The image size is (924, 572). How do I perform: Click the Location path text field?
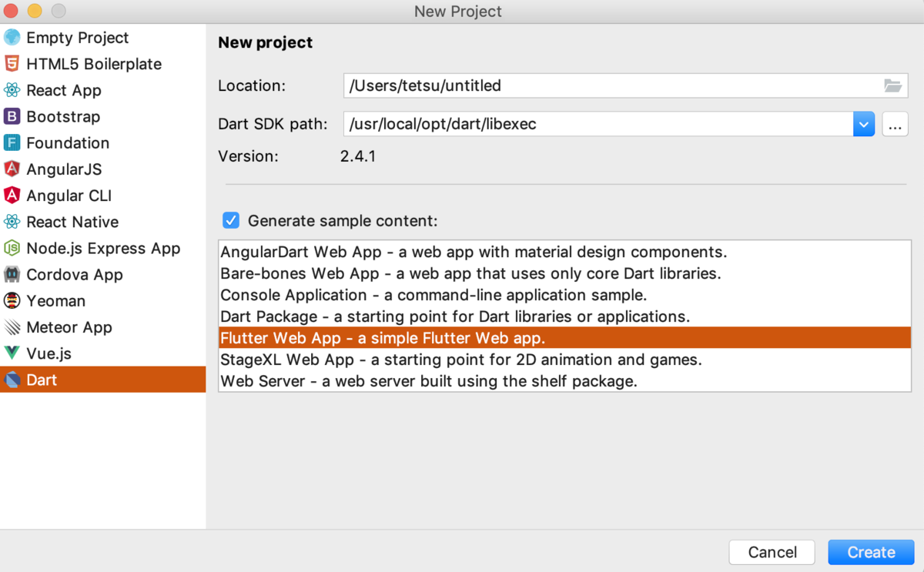(x=608, y=85)
